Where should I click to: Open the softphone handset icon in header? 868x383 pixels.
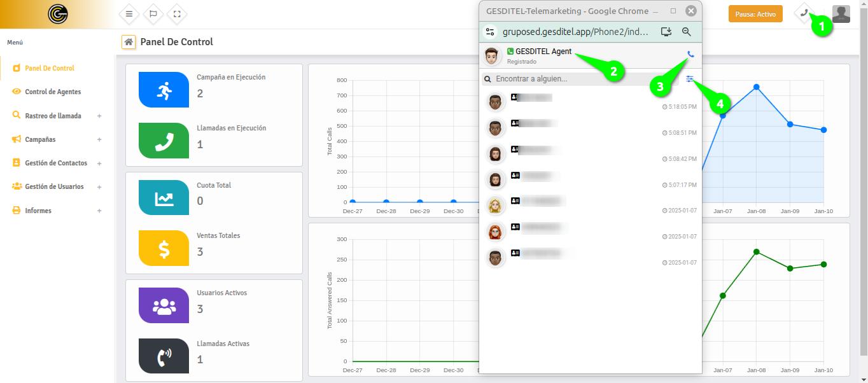[804, 13]
